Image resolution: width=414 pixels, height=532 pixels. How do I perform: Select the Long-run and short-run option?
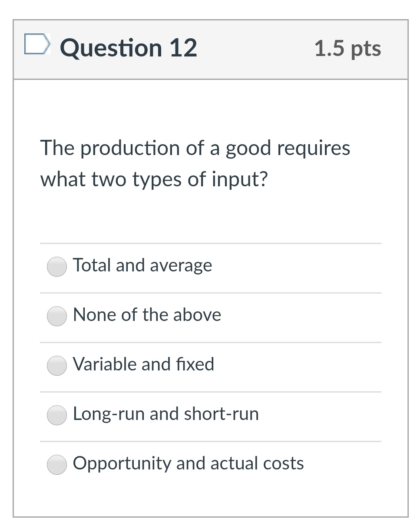point(56,416)
